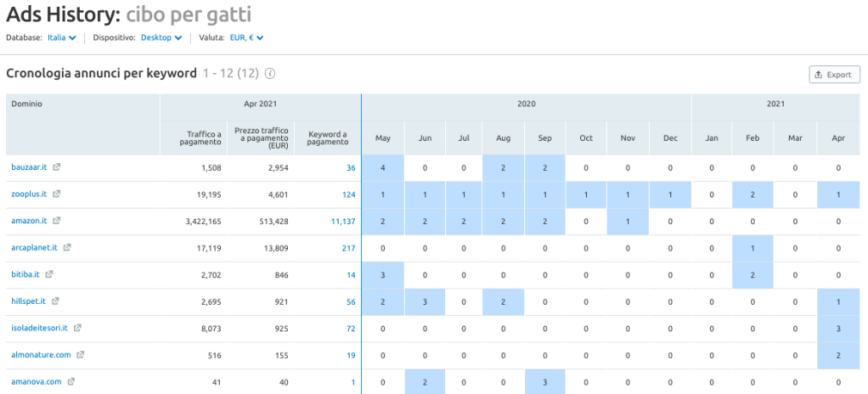Image resolution: width=868 pixels, height=394 pixels.
Task: Open the almonature.com domain link
Action: click(41, 355)
